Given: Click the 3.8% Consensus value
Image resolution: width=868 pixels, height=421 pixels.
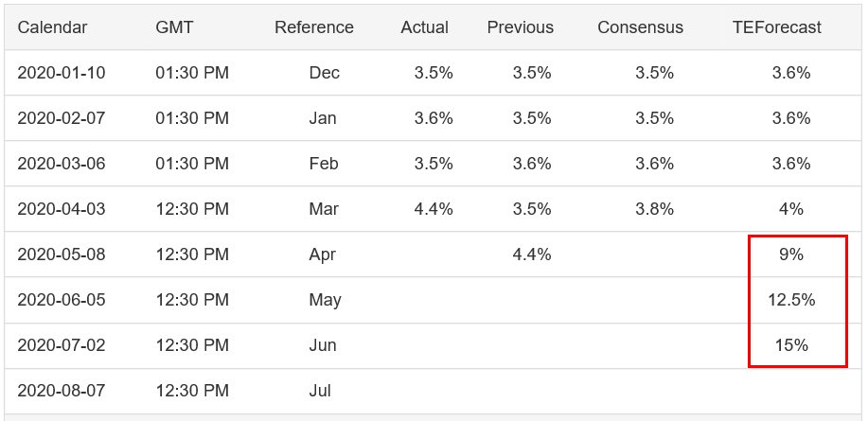Looking at the screenshot, I should pos(654,209).
